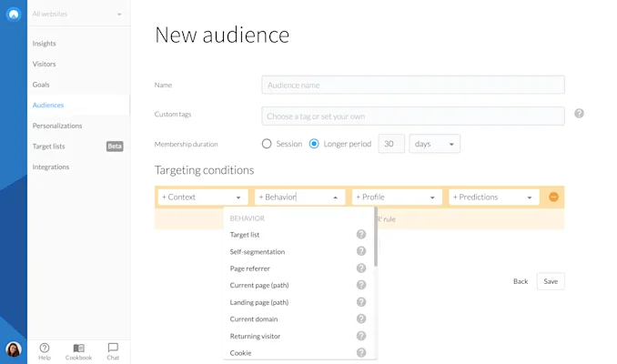The image size is (617, 364).
Task: Click the Save button
Action: coord(551,281)
